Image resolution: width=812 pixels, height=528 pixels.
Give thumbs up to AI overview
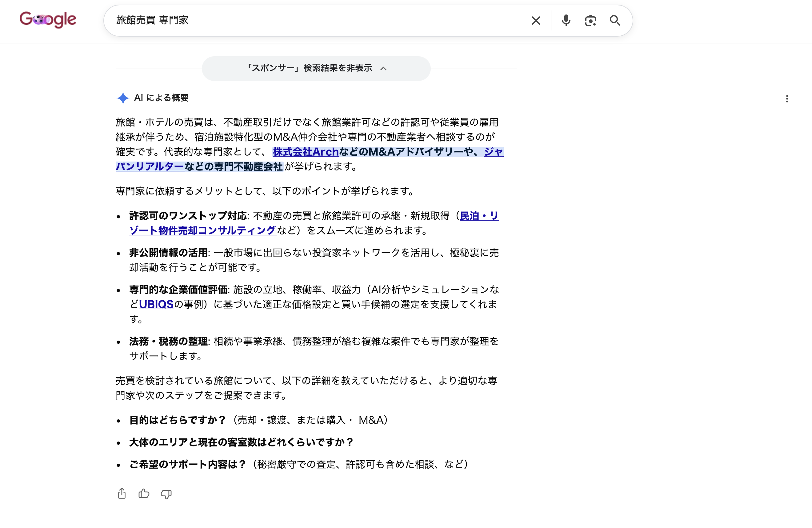(x=144, y=494)
